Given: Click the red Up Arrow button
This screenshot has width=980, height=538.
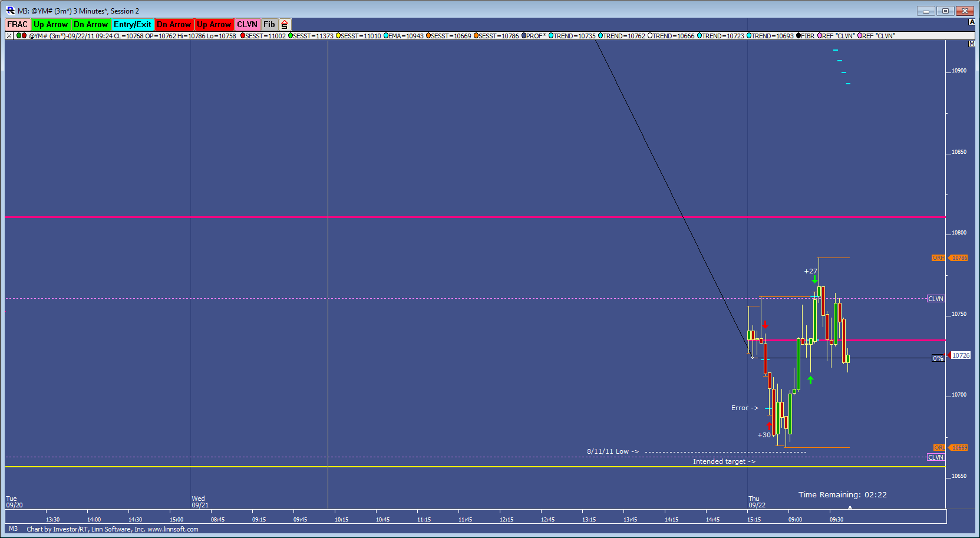Looking at the screenshot, I should tap(214, 24).
